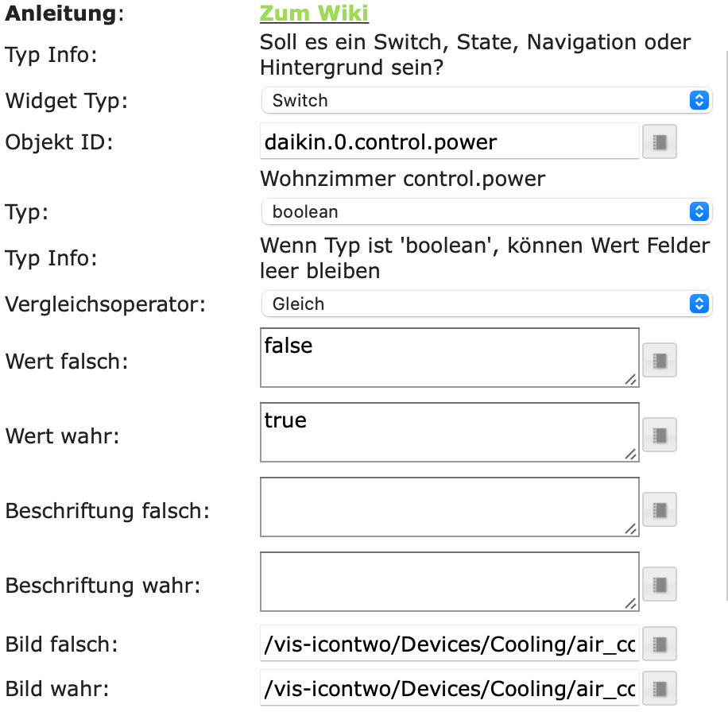Open the object browser icon beside Objekt ID
The image size is (728, 712).
pos(659,142)
